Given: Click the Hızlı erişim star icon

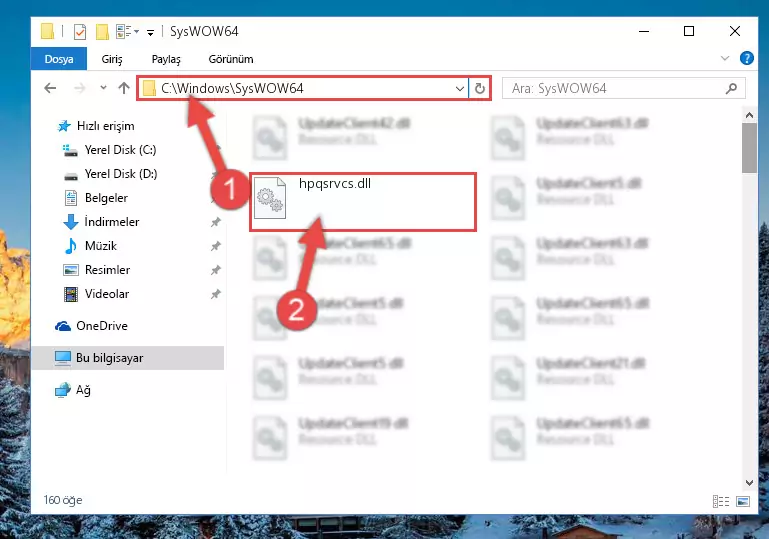Looking at the screenshot, I should pos(64,126).
